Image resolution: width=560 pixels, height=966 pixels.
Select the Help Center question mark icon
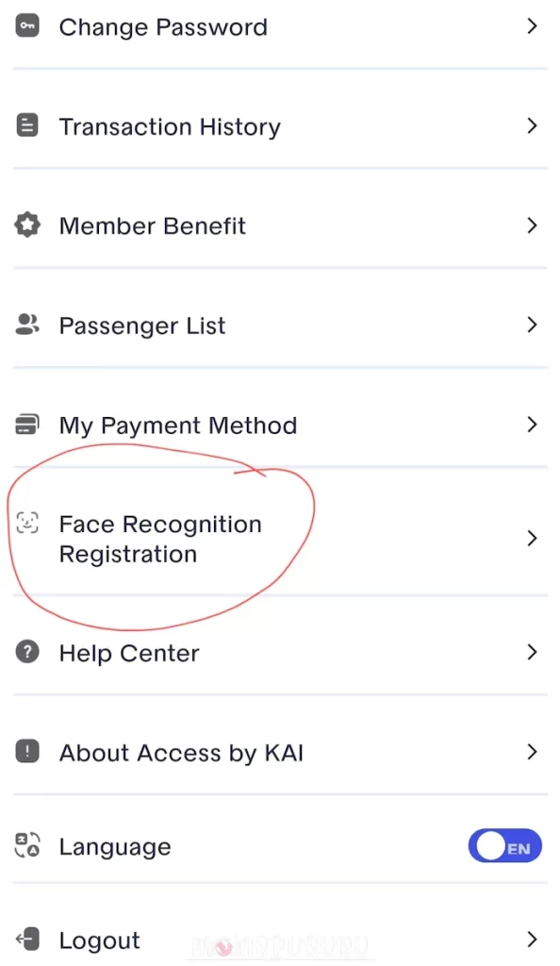click(x=27, y=652)
